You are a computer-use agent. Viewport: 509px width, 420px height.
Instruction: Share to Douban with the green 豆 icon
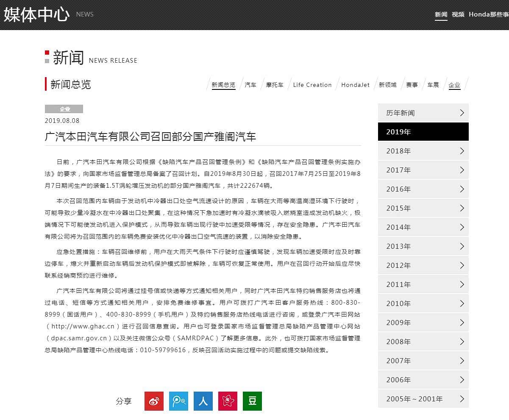252,401
